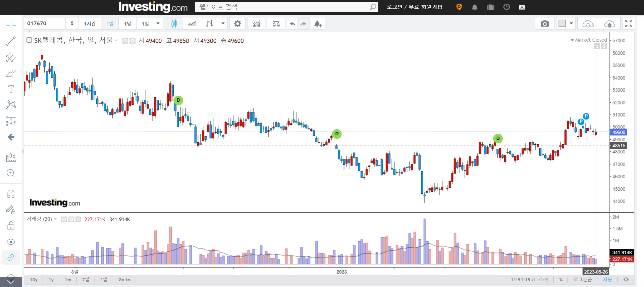Open chart settings gear in top toolbar
The height and width of the screenshot is (287, 644).
(237, 23)
